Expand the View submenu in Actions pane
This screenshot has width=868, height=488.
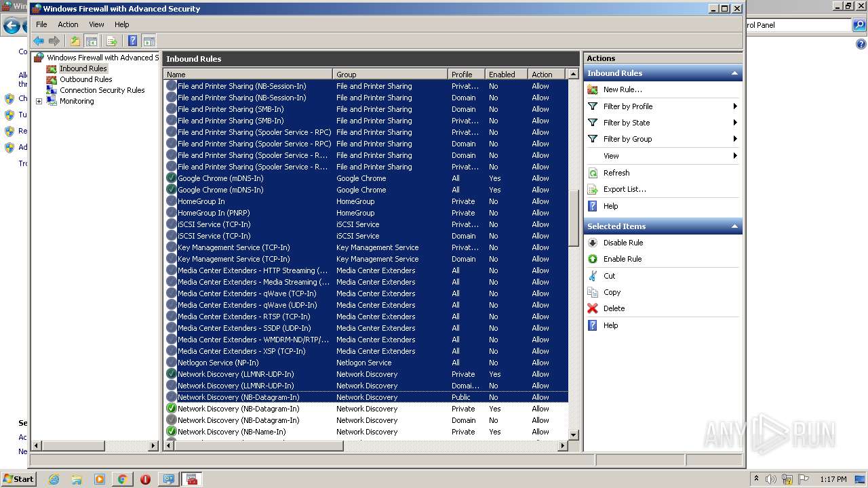pyautogui.click(x=663, y=156)
